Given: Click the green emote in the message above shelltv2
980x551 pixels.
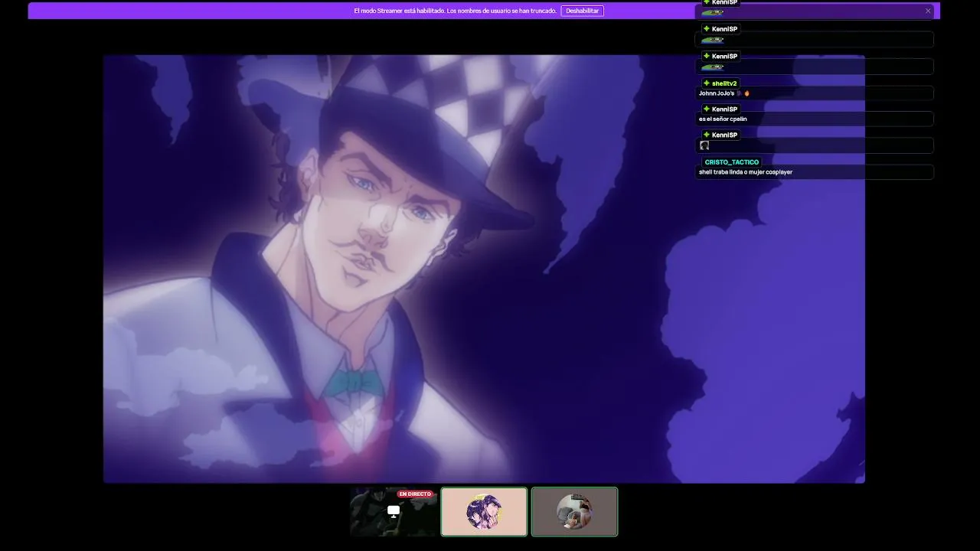Looking at the screenshot, I should (712, 67).
